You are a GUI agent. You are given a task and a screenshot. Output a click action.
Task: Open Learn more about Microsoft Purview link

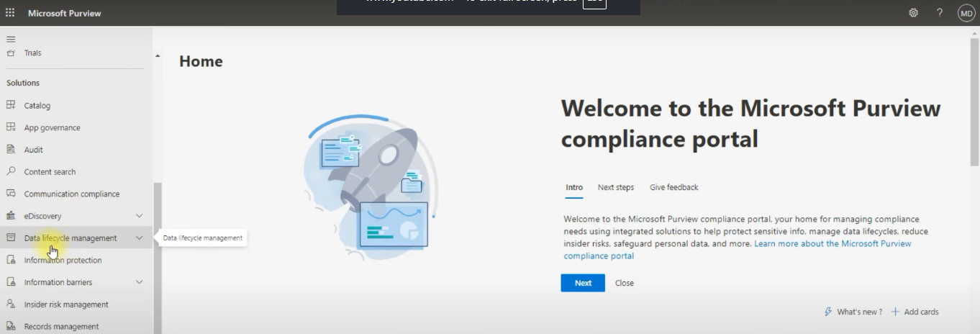(x=832, y=244)
